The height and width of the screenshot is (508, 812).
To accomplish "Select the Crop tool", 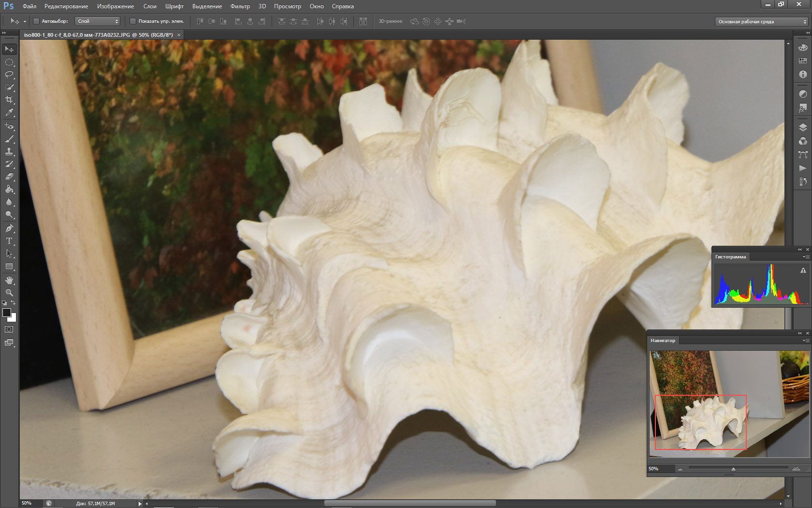I will pos(9,100).
